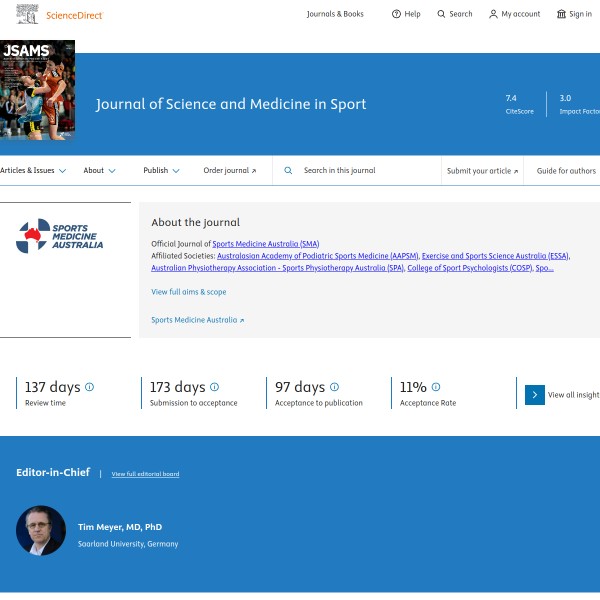Image resolution: width=600 pixels, height=600 pixels.
Task: Click the blue arrow View all insights button
Action: (x=535, y=395)
